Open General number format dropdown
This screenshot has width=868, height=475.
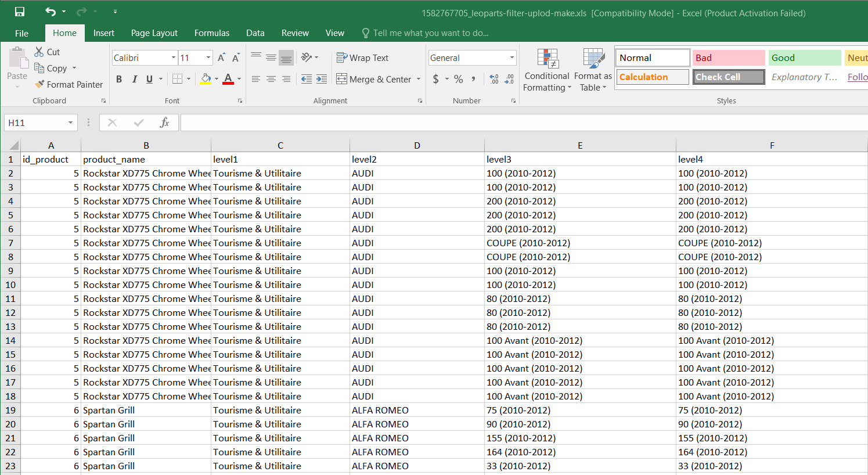(512, 57)
